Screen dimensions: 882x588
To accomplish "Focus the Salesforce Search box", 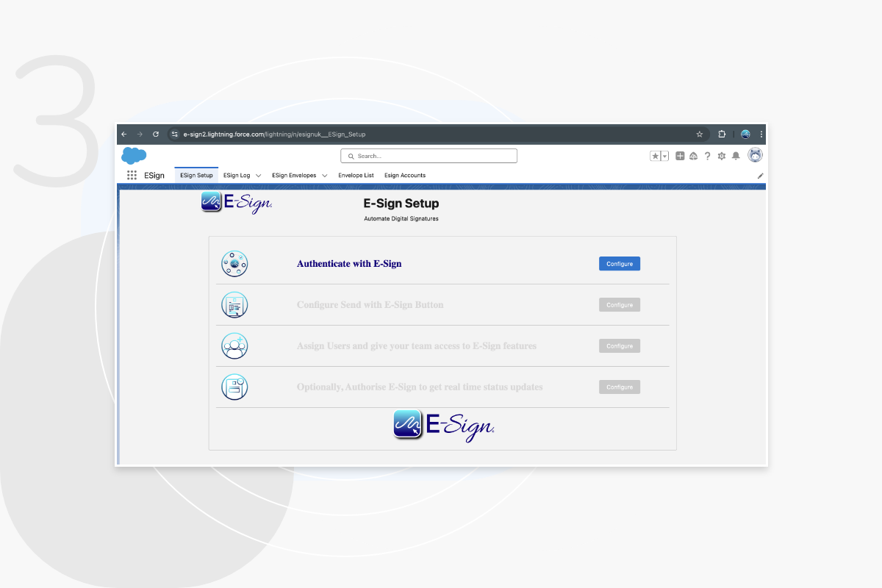I will 429,156.
